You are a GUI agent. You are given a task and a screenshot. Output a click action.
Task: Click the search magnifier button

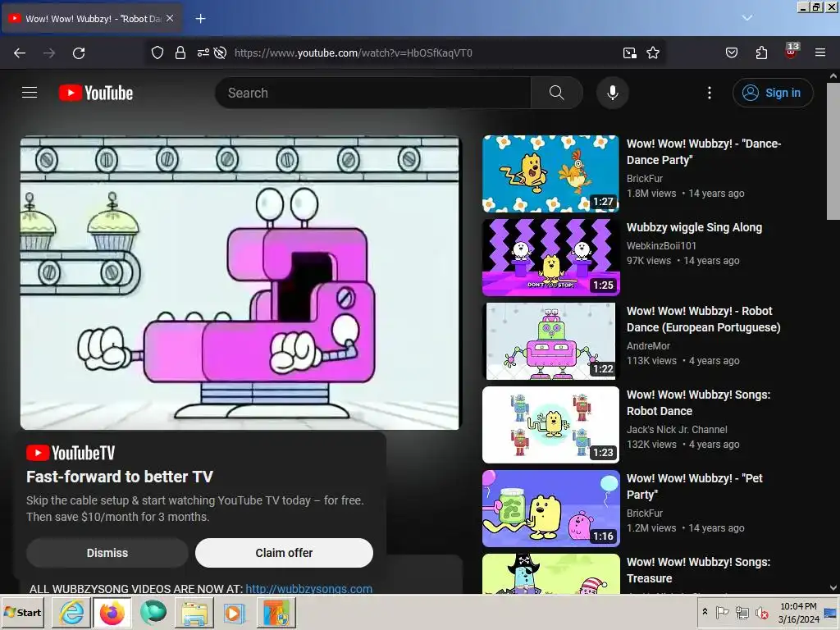tap(557, 93)
